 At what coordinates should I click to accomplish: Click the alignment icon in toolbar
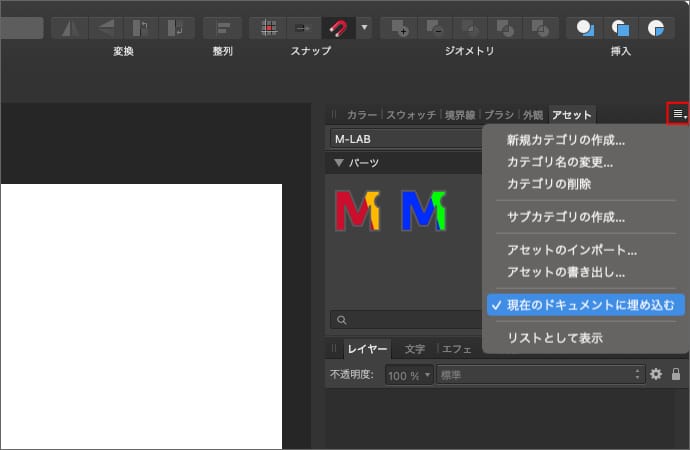222,27
